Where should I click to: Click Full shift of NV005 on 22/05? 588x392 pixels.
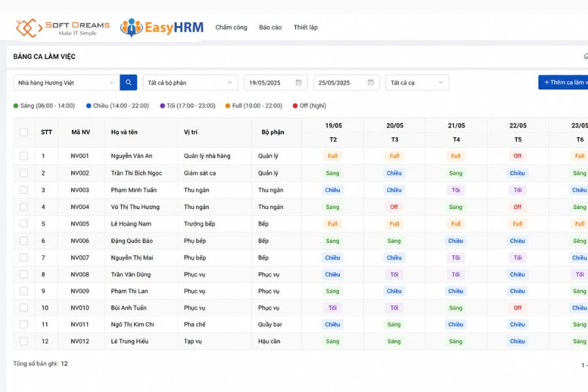tap(517, 223)
